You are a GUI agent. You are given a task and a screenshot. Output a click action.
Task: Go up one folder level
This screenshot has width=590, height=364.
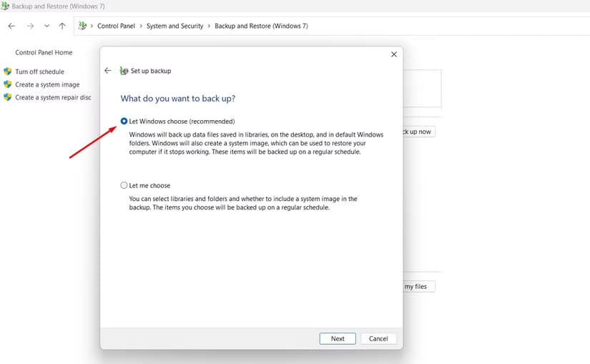pyautogui.click(x=62, y=26)
